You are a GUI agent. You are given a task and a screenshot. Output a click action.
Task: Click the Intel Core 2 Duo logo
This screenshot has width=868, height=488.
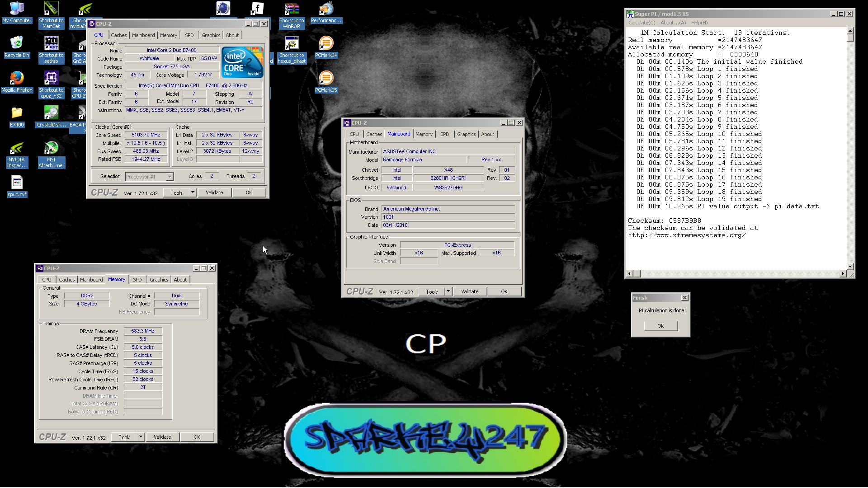click(243, 62)
